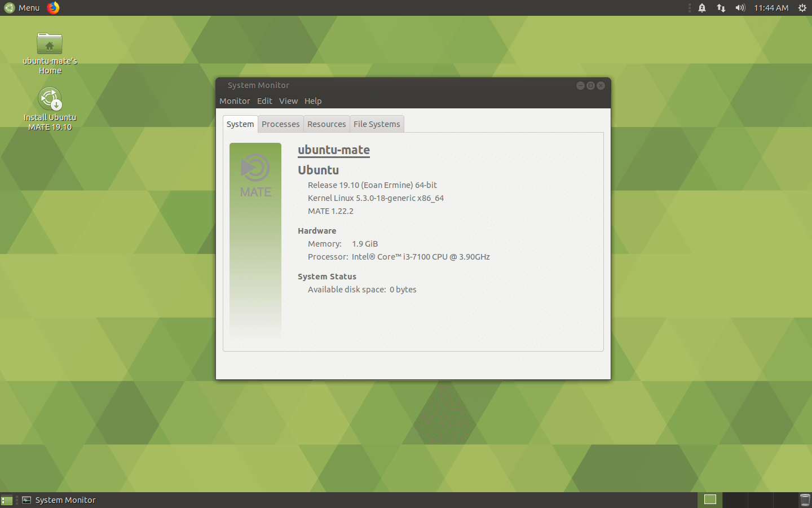Click the Memory 1.9 GiB value
812x508 pixels.
click(365, 244)
